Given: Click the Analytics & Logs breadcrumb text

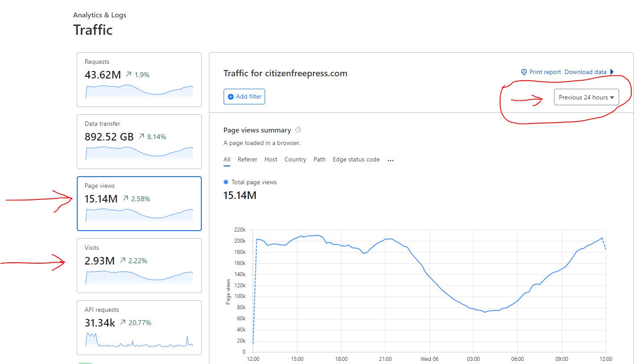Looking at the screenshot, I should point(100,15).
